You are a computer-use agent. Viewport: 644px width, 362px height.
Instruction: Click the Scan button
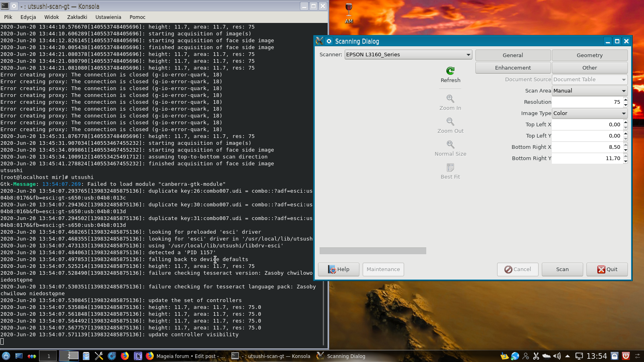(x=562, y=269)
